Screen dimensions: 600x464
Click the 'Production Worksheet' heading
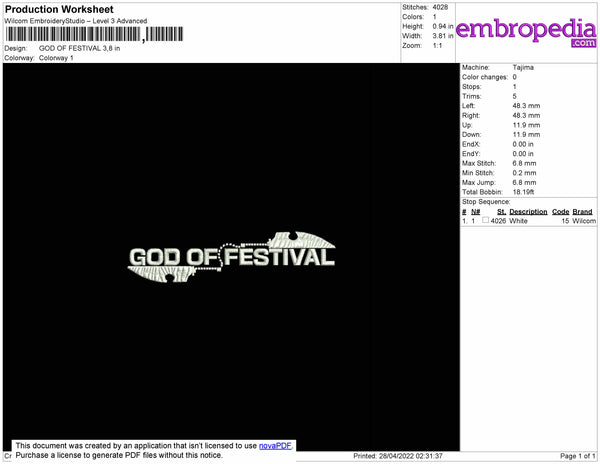(x=59, y=10)
